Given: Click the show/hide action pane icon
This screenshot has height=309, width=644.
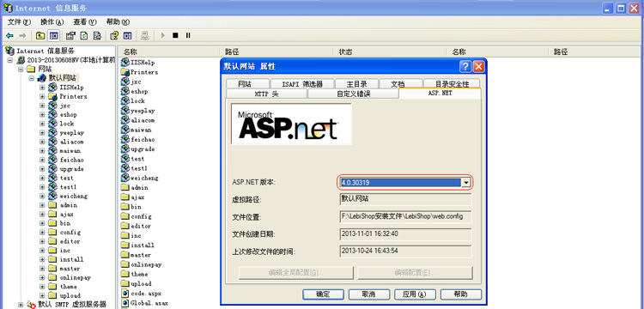Looking at the screenshot, I should tap(128, 36).
